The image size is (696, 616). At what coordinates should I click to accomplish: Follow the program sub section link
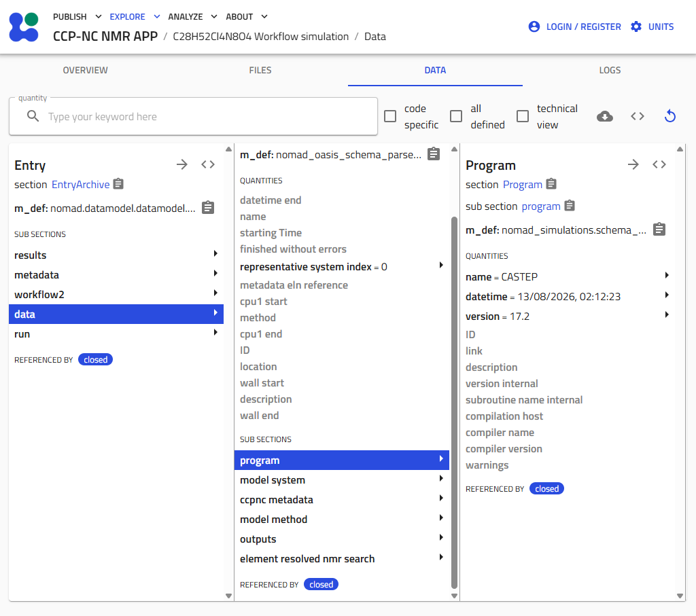coord(540,206)
